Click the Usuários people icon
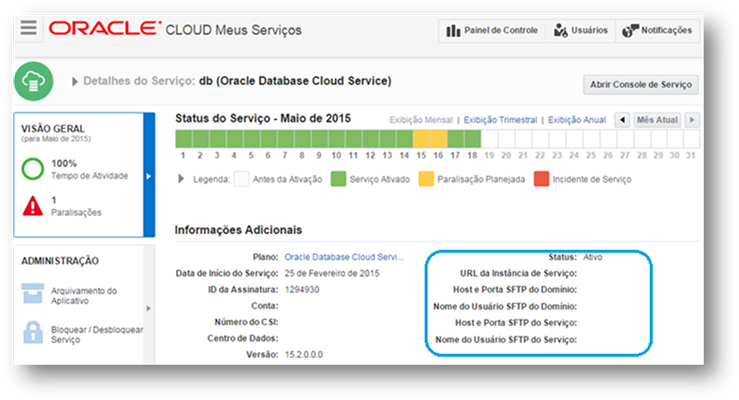Viewport: 739px width, 400px height. [560, 31]
